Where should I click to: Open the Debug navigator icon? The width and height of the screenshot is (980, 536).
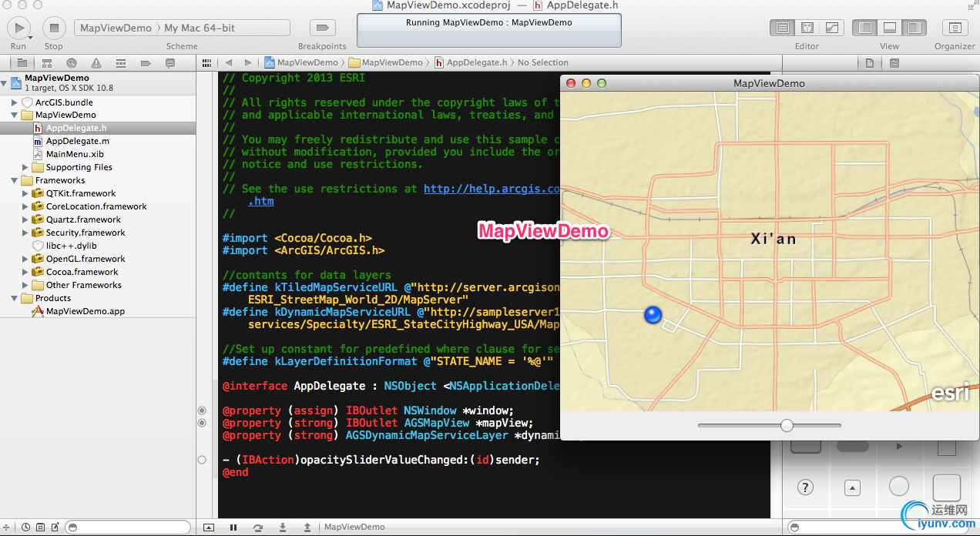point(120,63)
